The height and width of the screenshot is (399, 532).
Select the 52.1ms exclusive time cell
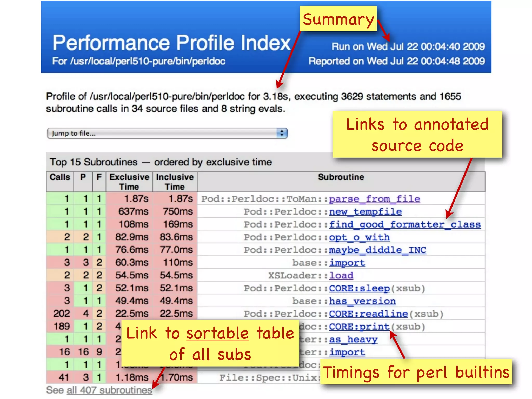coord(129,288)
